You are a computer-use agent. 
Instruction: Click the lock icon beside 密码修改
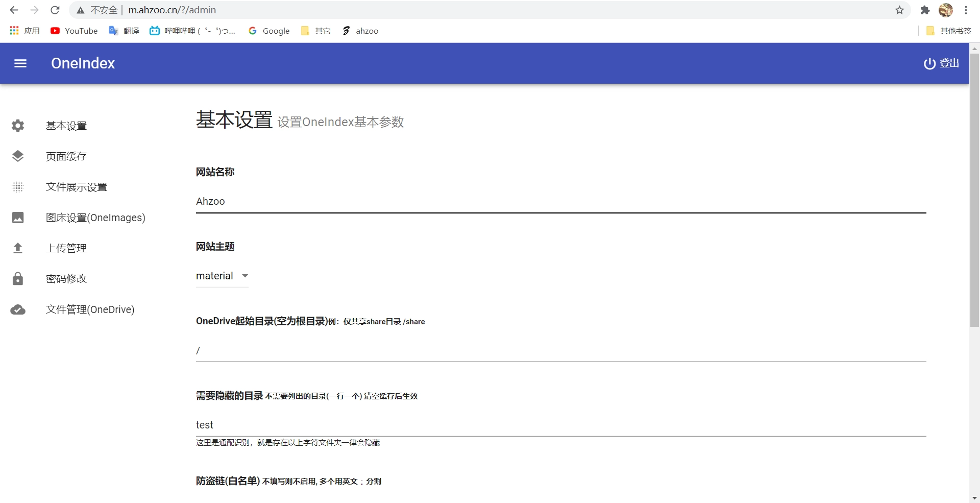pyautogui.click(x=18, y=279)
